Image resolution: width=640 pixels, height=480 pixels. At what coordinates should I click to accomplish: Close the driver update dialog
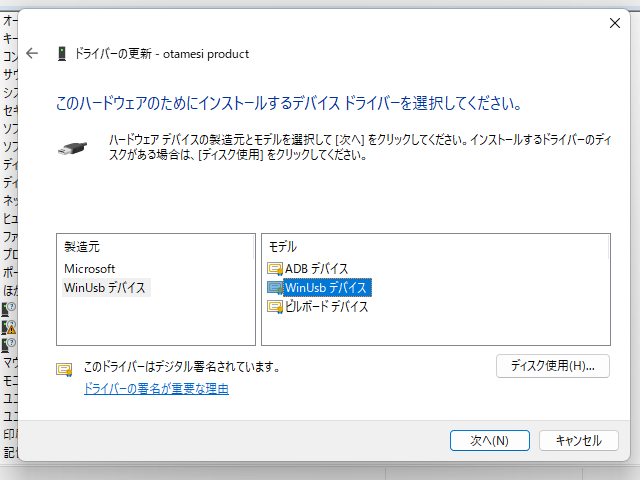[614, 23]
